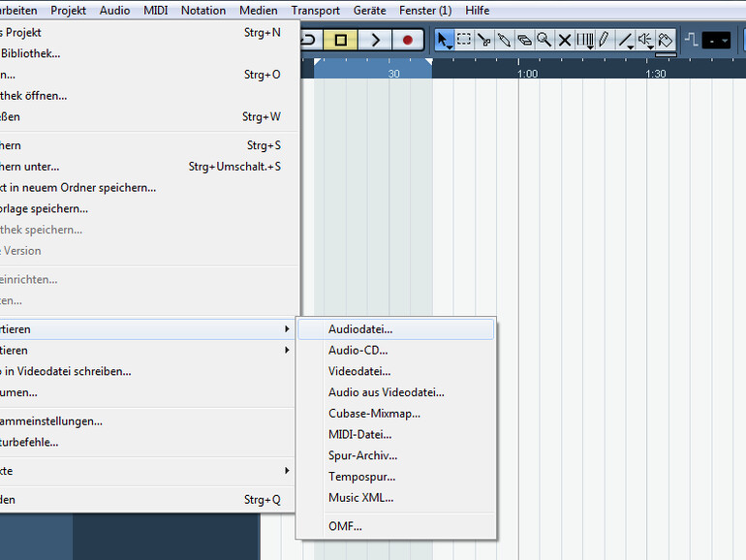The height and width of the screenshot is (560, 746).
Task: Click the save entry with Strg+S
Action: [147, 145]
